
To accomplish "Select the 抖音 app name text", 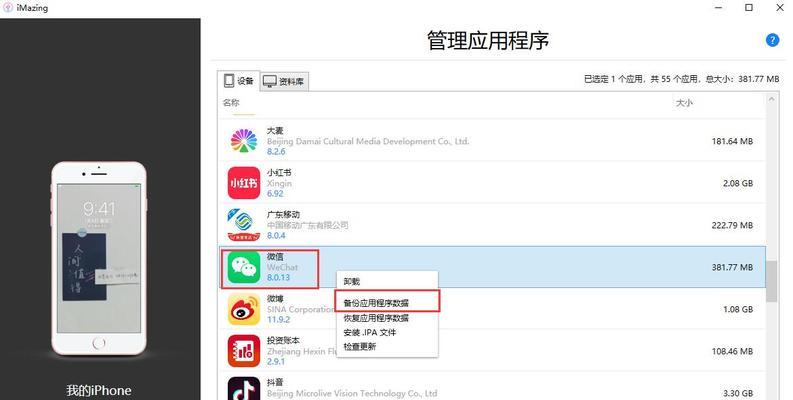I will click(x=275, y=382).
